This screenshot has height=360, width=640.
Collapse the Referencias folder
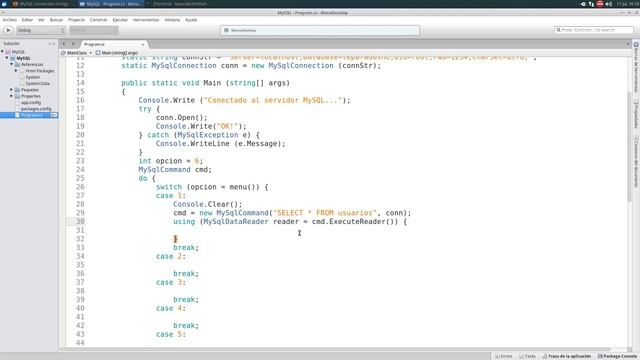tap(11, 64)
